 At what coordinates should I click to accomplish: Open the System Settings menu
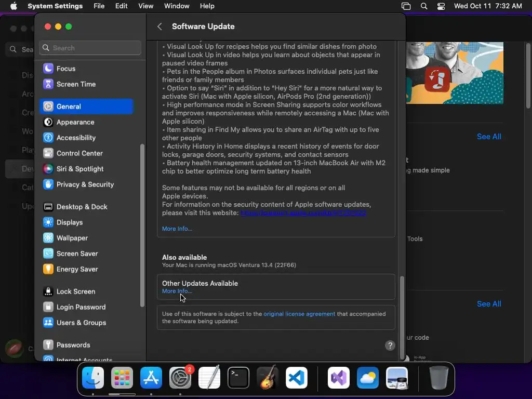55,6
